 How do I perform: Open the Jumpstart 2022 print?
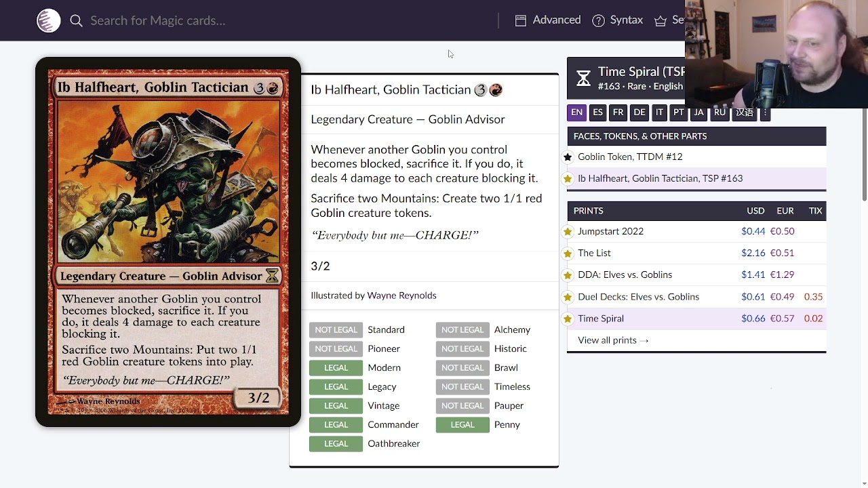coord(610,231)
